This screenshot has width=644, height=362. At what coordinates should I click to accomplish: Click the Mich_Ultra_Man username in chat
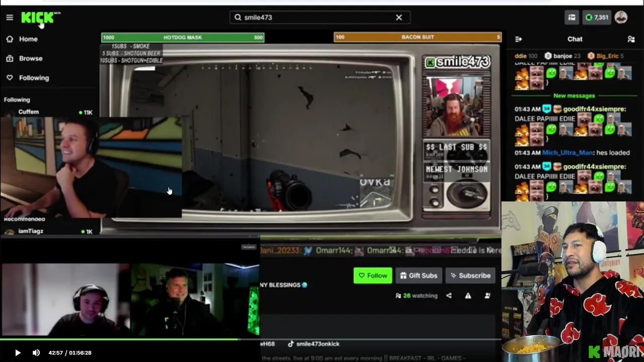pos(568,152)
